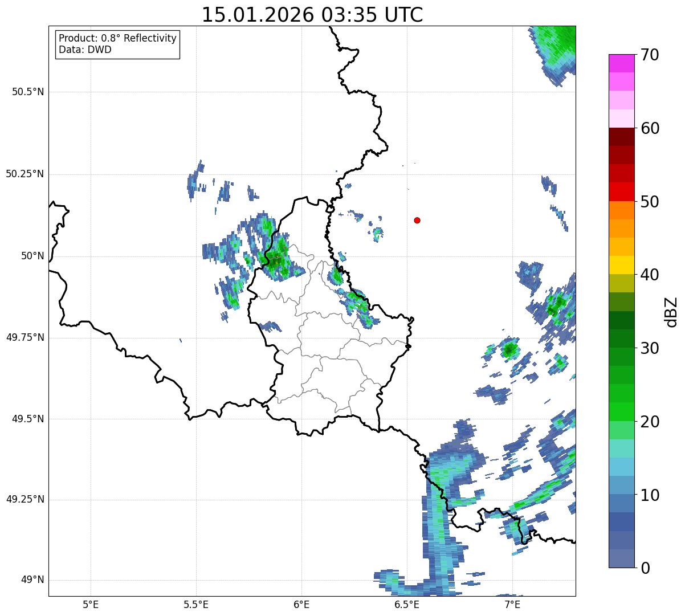This screenshot has width=685, height=616.
Task: Click the 30 tick on colorbar
Action: tap(650, 348)
